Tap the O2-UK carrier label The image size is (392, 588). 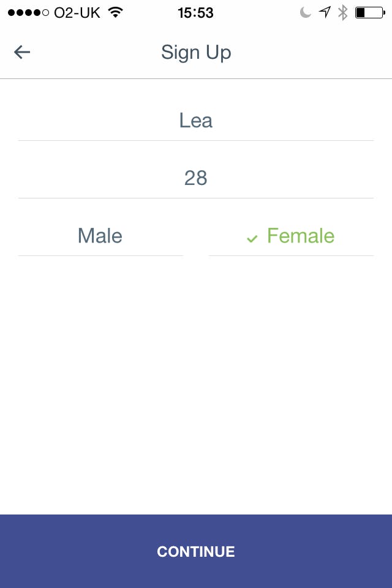[x=77, y=12]
